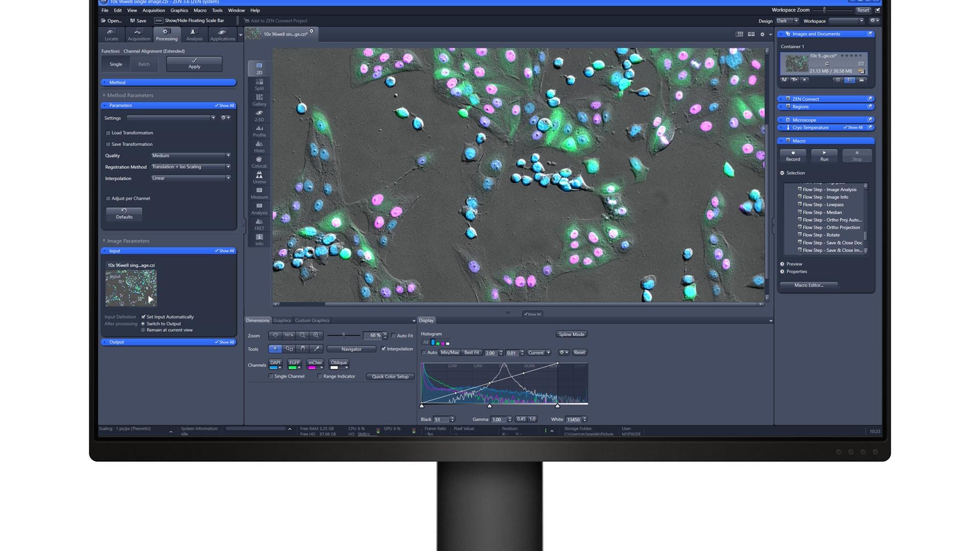Select Remain at current view radio

[x=143, y=330]
